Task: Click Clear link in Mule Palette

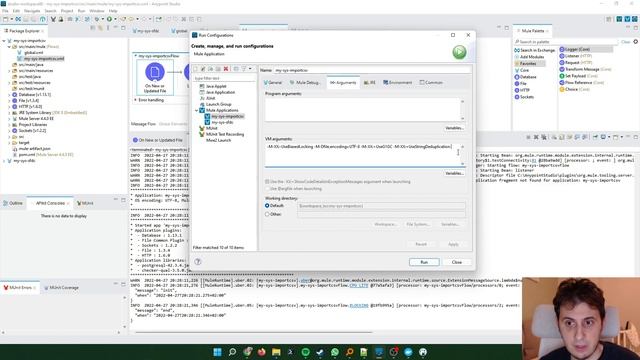Action: [x=625, y=42]
